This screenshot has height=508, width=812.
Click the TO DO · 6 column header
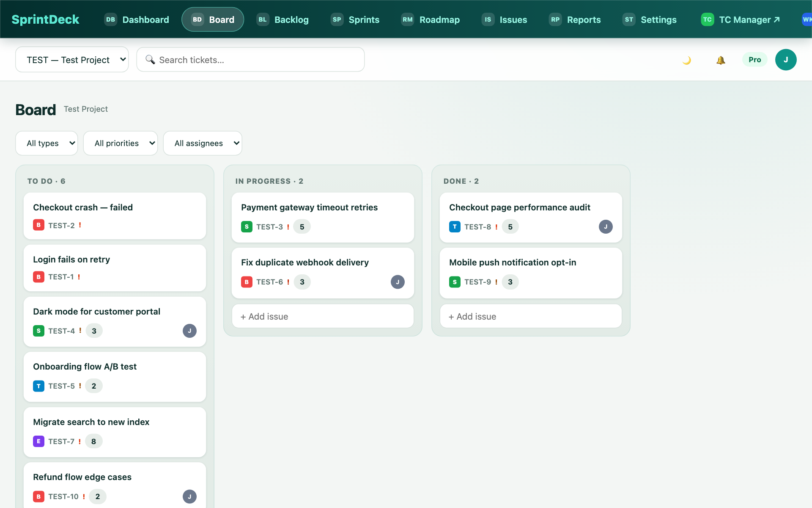tap(47, 181)
